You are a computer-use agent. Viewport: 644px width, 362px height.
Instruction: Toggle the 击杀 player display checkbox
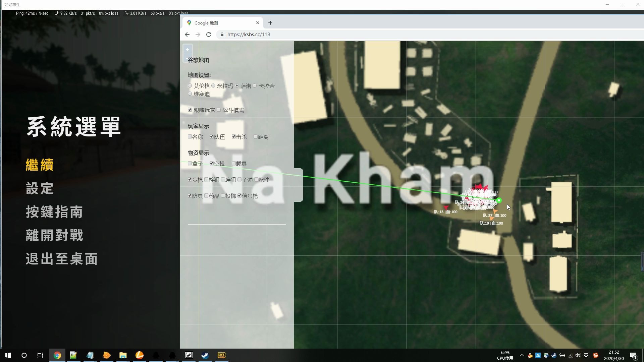[234, 137]
